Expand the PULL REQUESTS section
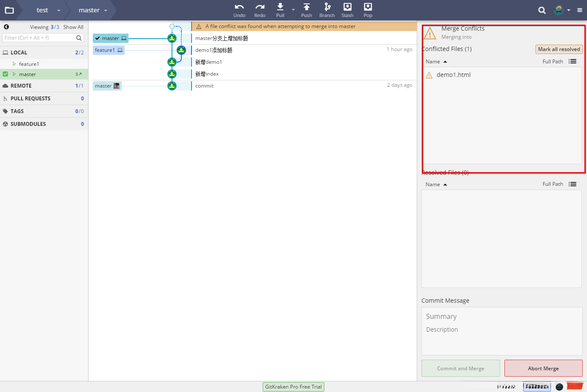This screenshot has height=392, width=587. (x=44, y=98)
